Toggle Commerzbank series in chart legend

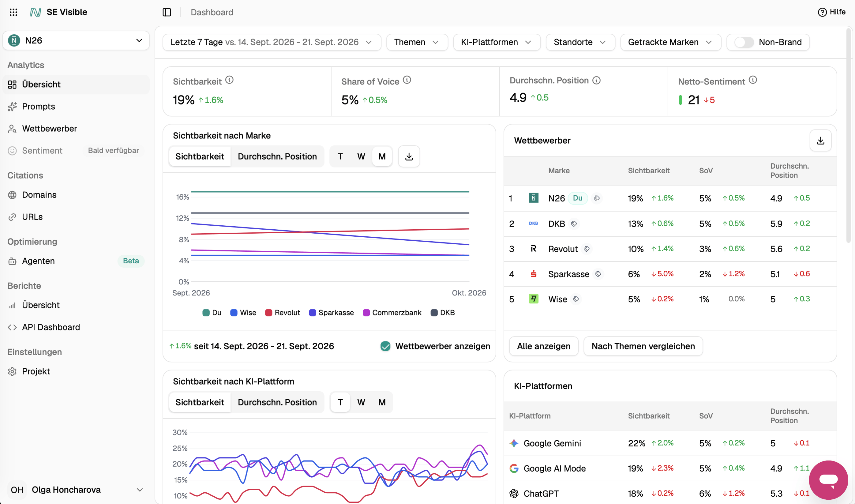(x=391, y=312)
